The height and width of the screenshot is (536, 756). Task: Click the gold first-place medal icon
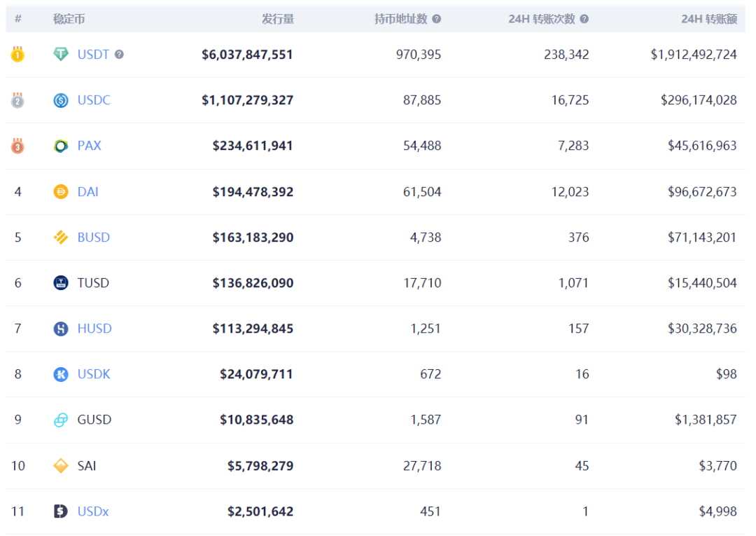click(x=17, y=54)
